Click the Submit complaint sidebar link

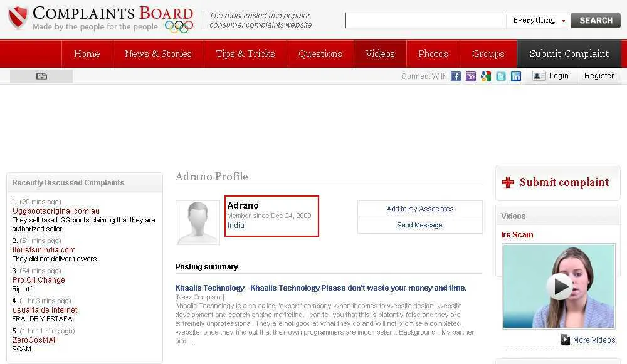pyautogui.click(x=564, y=182)
